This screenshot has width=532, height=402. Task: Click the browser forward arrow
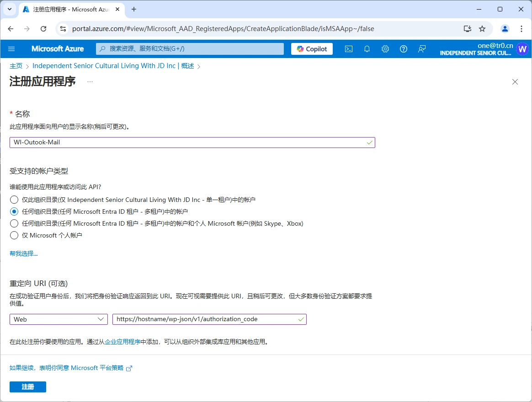pyautogui.click(x=27, y=29)
